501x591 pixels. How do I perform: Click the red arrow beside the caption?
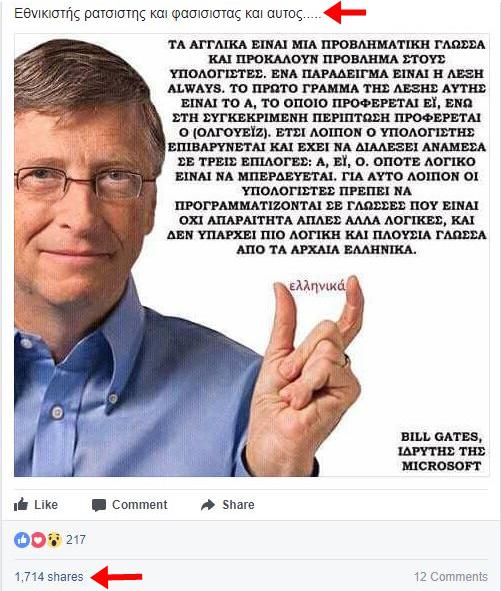[345, 12]
